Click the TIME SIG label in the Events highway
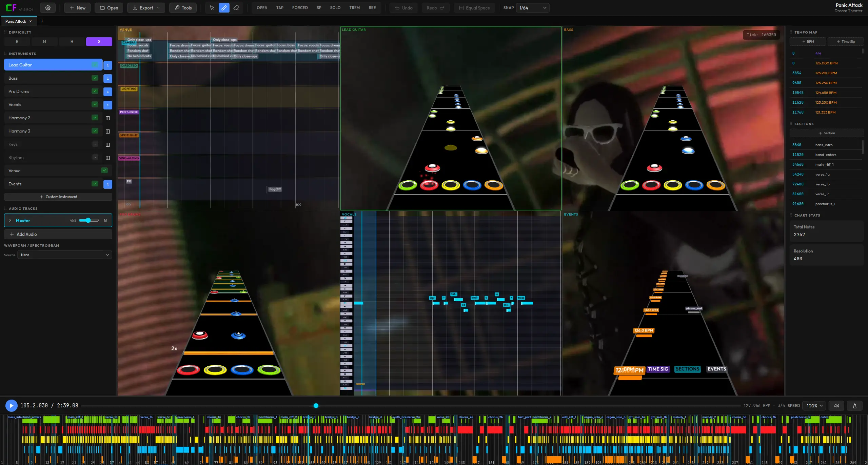 tap(658, 369)
